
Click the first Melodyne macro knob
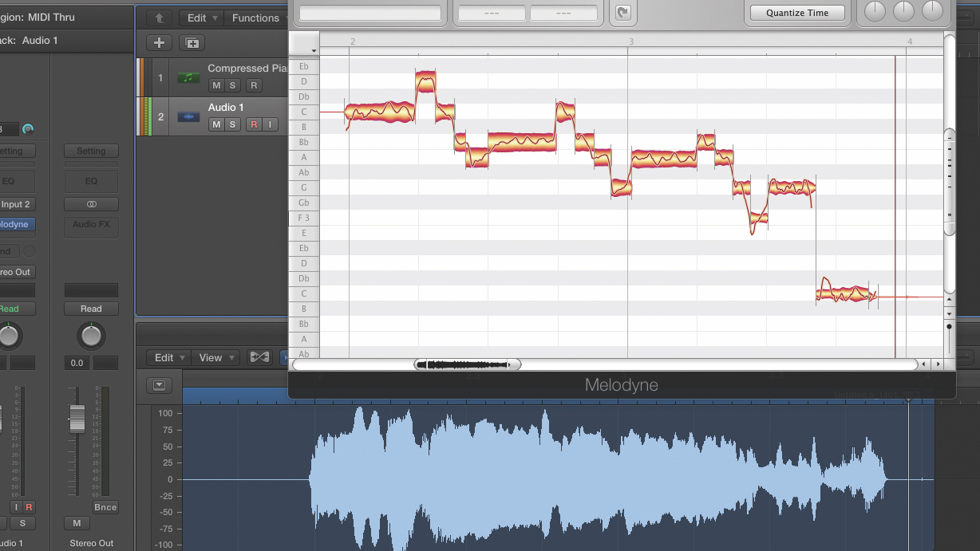point(875,11)
